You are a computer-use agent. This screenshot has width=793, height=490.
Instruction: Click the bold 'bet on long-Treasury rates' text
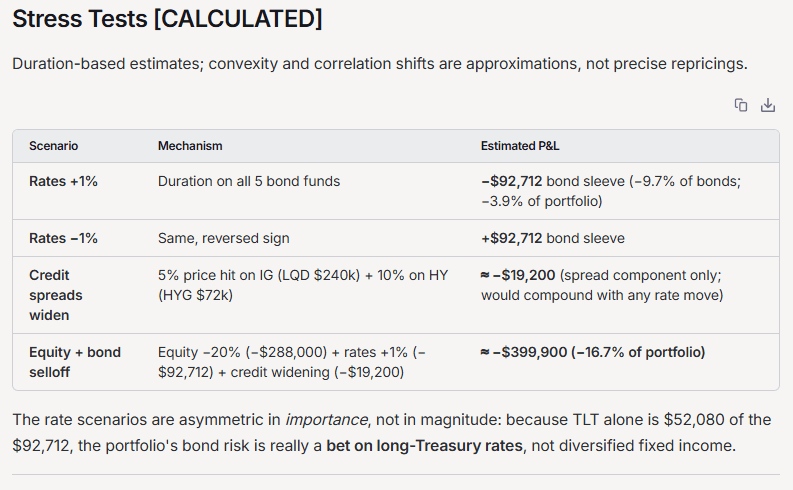tap(424, 446)
